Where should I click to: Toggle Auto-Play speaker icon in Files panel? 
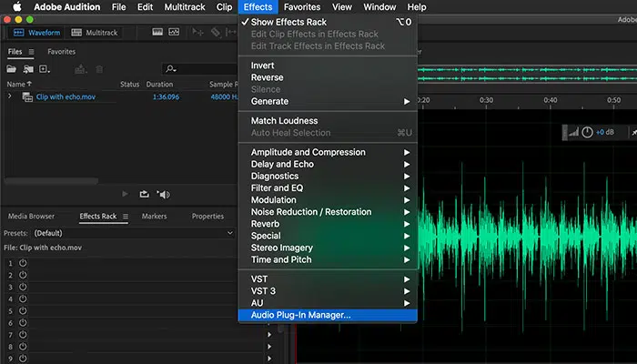pyautogui.click(x=163, y=195)
